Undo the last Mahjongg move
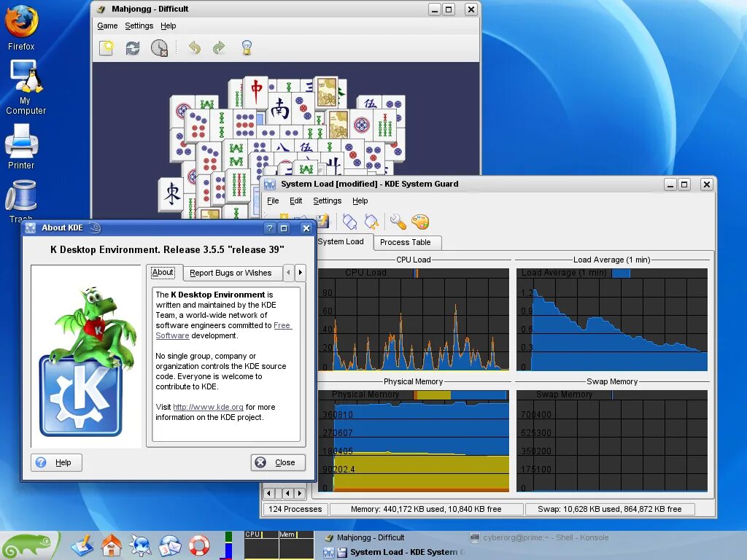Viewport: 747px width, 560px height. 194,47
